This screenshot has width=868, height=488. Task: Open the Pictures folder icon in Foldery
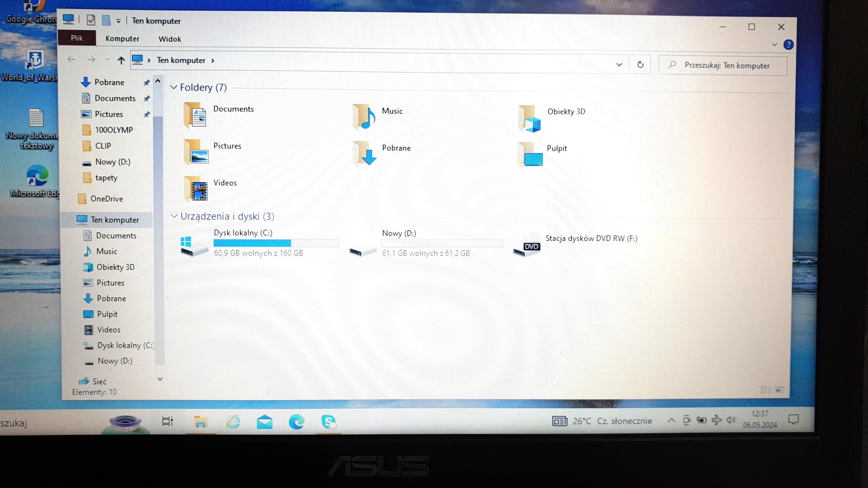pos(196,152)
